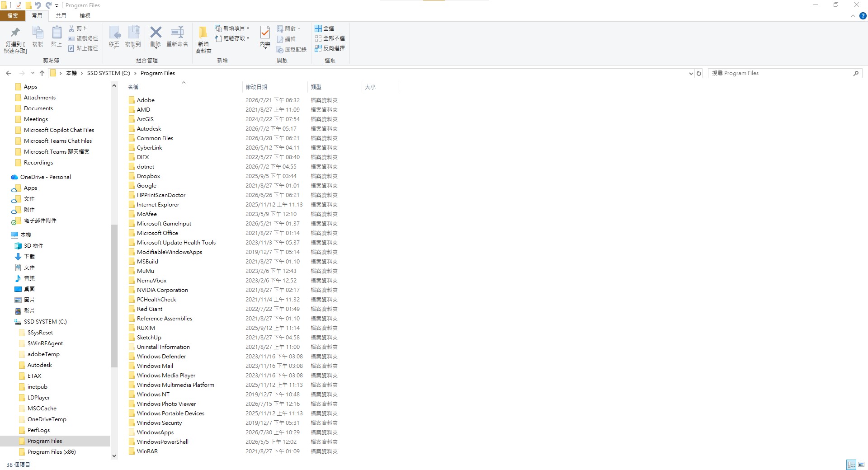Click the 釘選到快速存取 pin icon
868x470 pixels.
coord(15,33)
